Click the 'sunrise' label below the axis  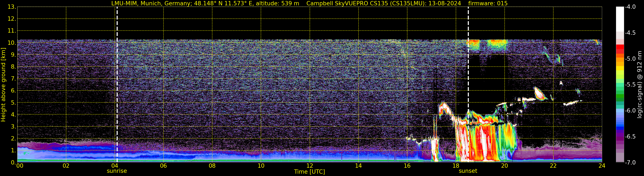tap(117, 171)
